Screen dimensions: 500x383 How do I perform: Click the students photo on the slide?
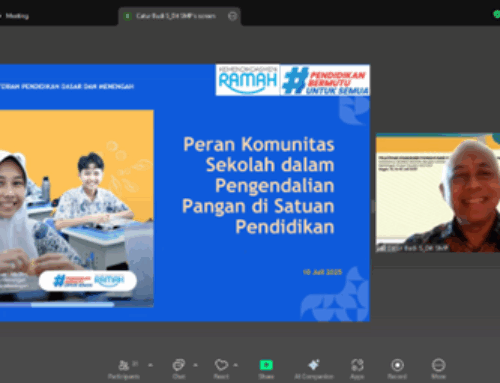coord(77,208)
